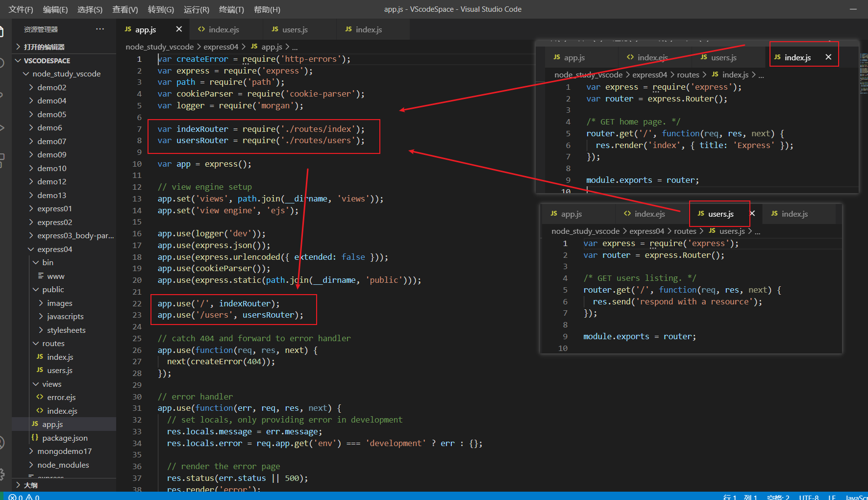Screen dimensions: 868x500
Task: Open the 帮助(H) menu
Action: [267, 9]
